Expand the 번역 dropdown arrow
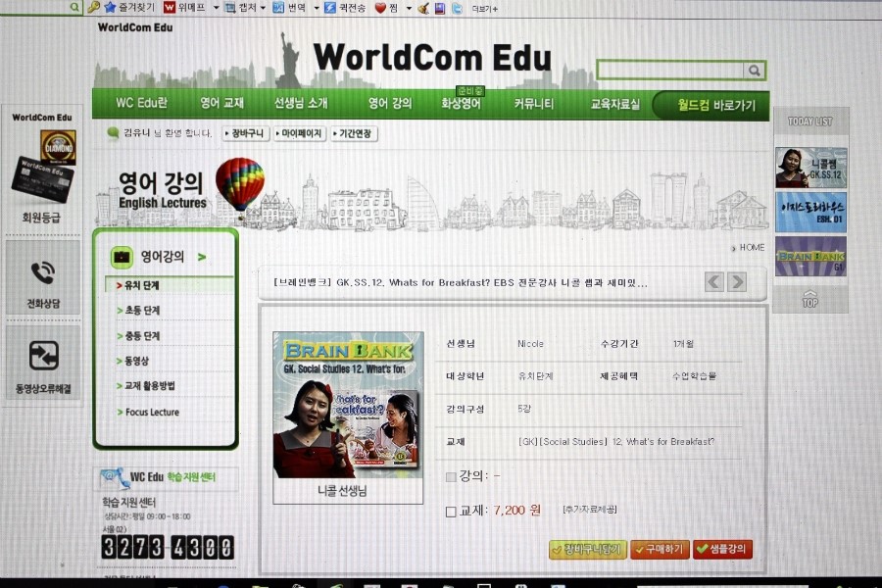 [x=317, y=8]
